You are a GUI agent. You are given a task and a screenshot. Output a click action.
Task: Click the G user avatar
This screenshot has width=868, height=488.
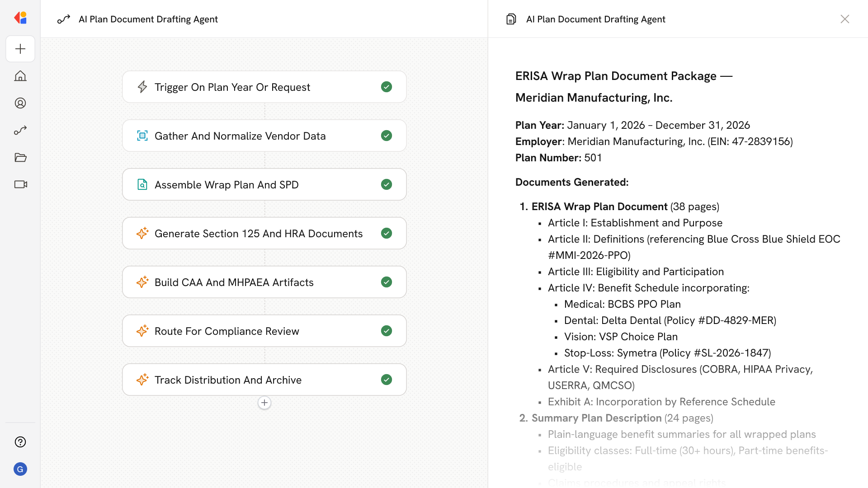[20, 469]
